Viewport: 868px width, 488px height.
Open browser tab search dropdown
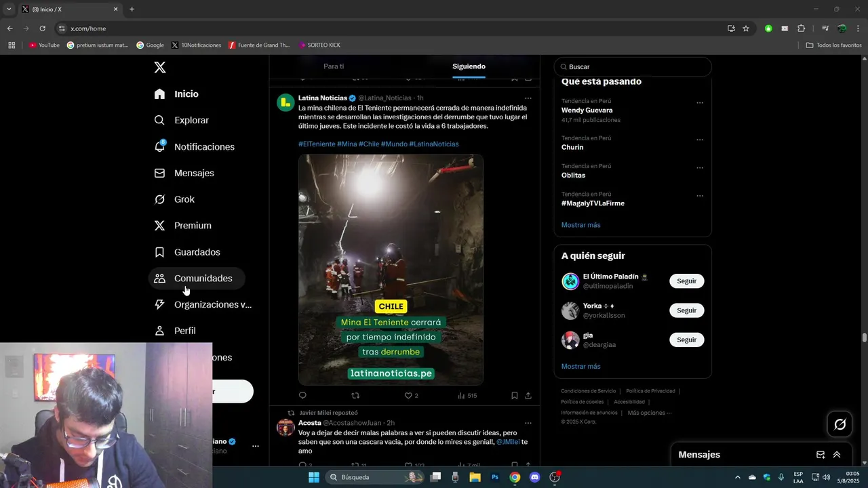tap(9, 9)
